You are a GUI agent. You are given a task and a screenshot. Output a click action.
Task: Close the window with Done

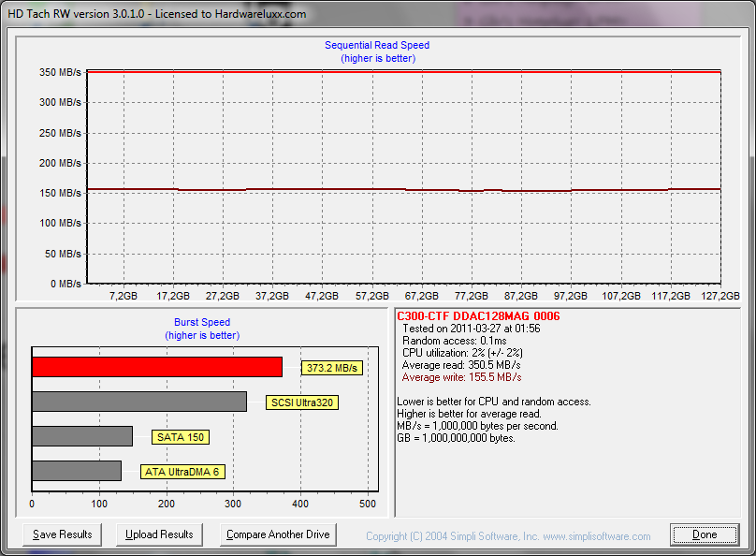click(705, 534)
